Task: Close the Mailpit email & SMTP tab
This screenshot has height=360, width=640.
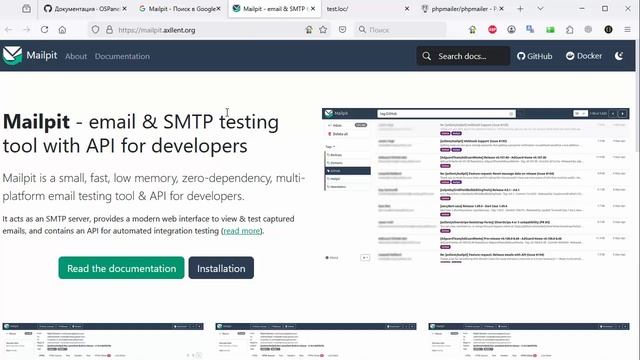Action: click(313, 9)
